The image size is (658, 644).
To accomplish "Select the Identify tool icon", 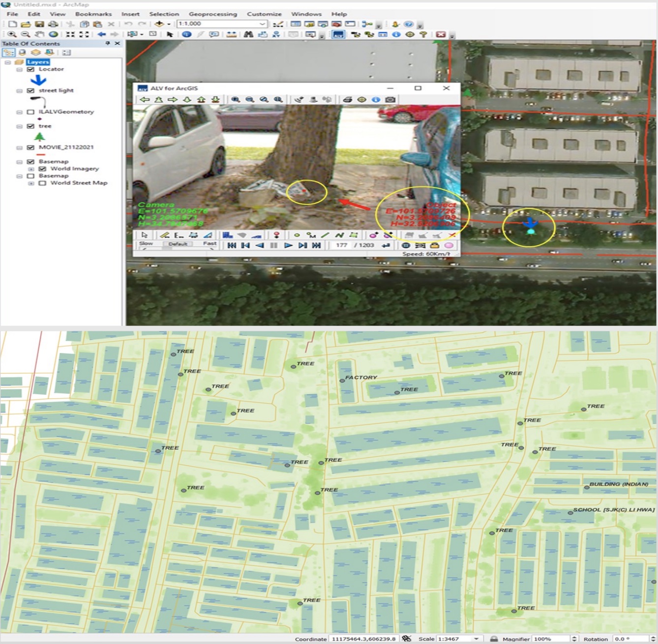I will pyautogui.click(x=186, y=34).
